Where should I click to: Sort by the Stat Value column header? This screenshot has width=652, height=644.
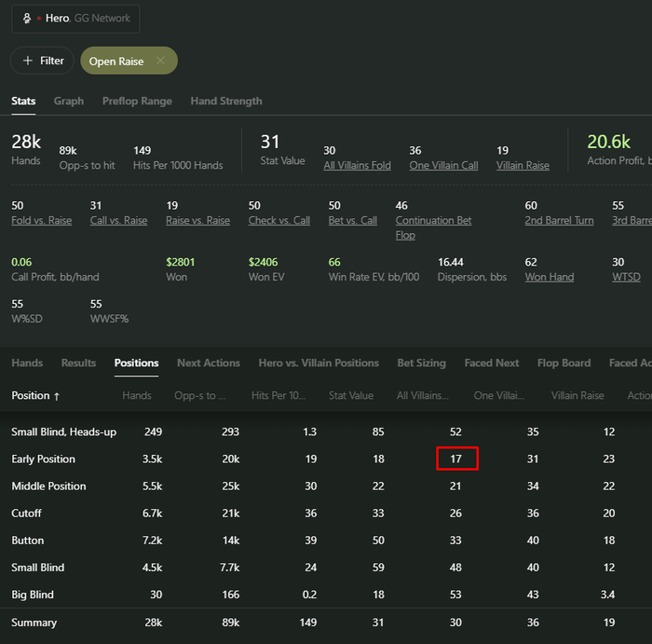(350, 395)
